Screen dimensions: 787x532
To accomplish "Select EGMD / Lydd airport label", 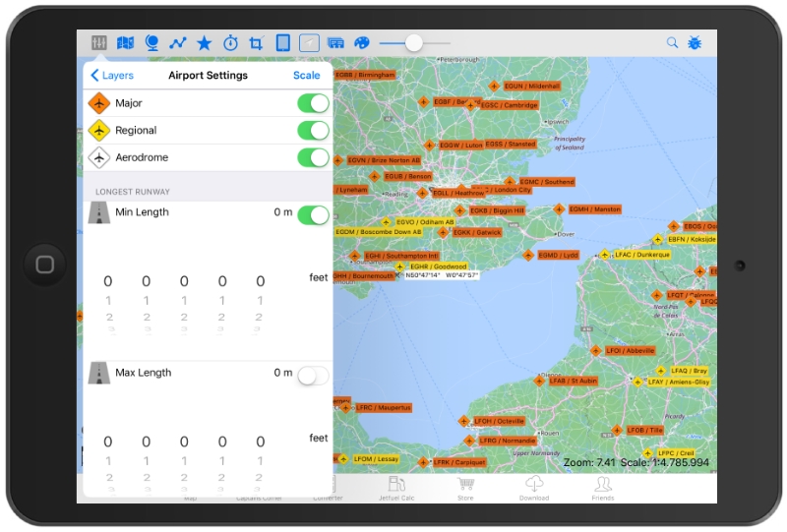I will point(558,255).
